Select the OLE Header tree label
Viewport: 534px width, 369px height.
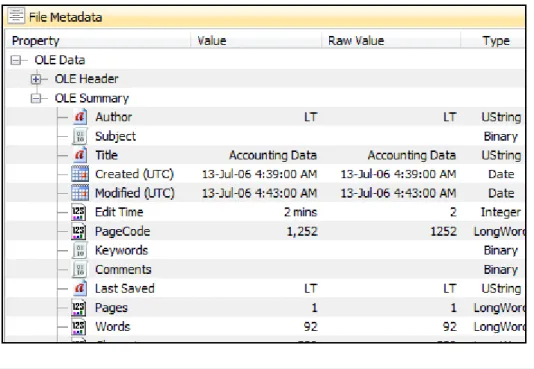point(87,79)
